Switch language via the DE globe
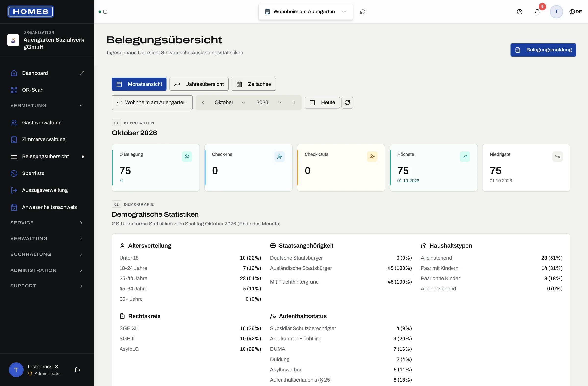This screenshot has height=386, width=588. pyautogui.click(x=576, y=12)
